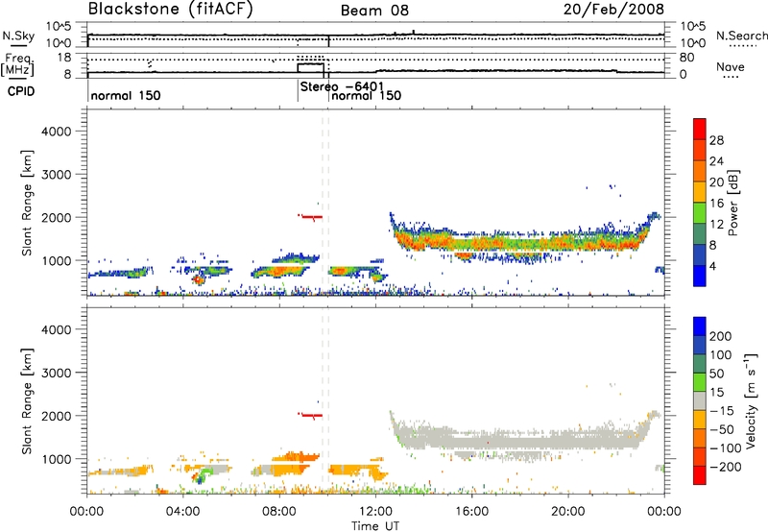Click Slant Range [km] label of velocity panel

click(x=27, y=401)
